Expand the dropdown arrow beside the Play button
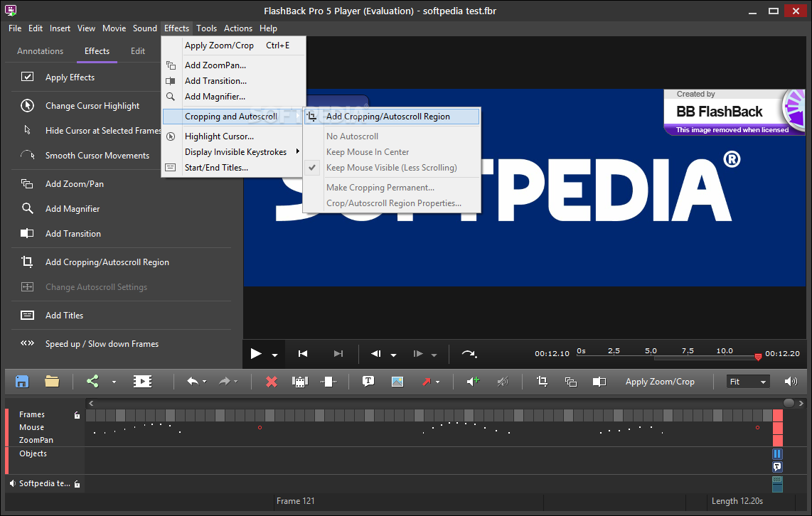The height and width of the screenshot is (516, 812). pos(274,355)
